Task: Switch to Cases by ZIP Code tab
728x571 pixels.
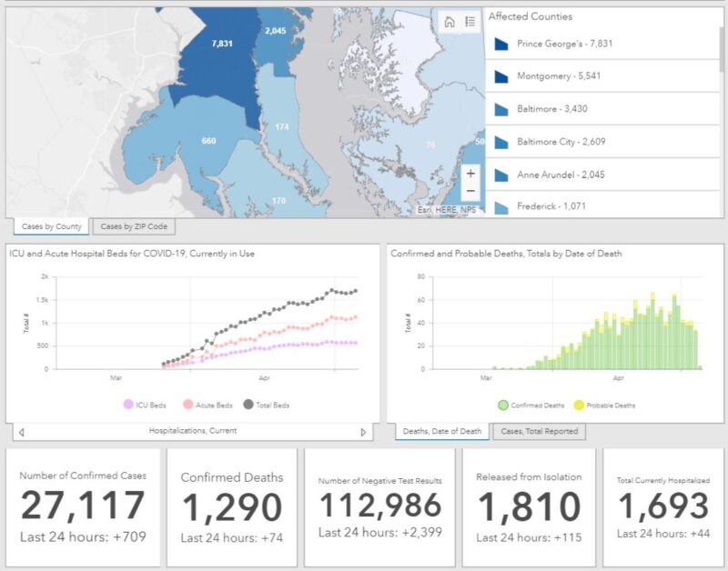Action: (133, 226)
